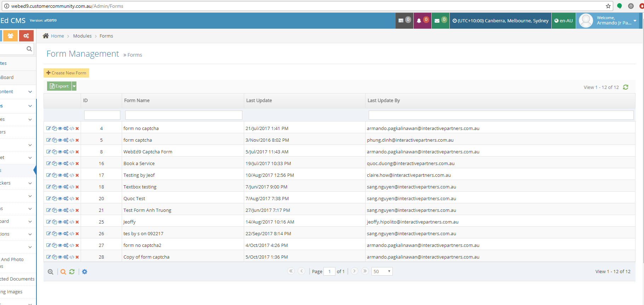Screen dimensions: 644x305
Task: Click the blue gear icon in grid footer
Action: coord(85,272)
